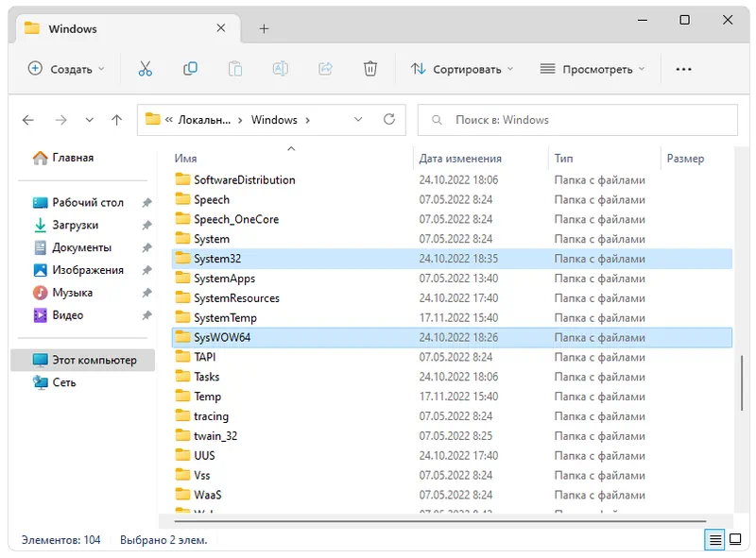
Task: Go forward with the right arrow
Action: point(61,120)
